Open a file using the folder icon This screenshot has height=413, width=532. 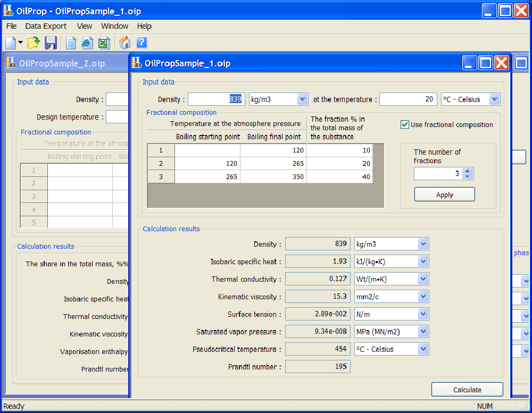point(34,43)
